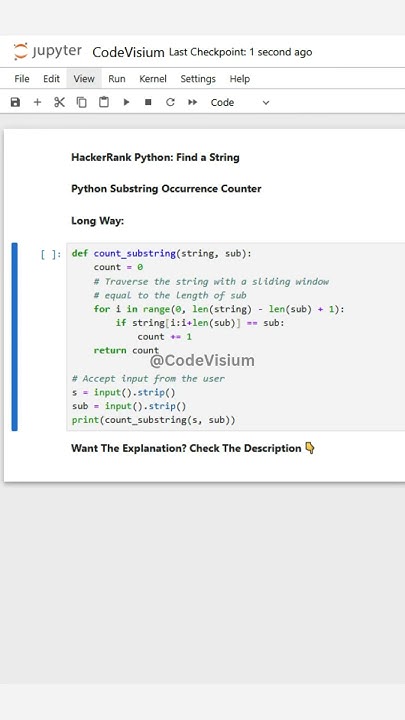Click 'Want The Explanation? Check The Description' text
Viewport: 405px width, 720px height.
click(x=186, y=448)
